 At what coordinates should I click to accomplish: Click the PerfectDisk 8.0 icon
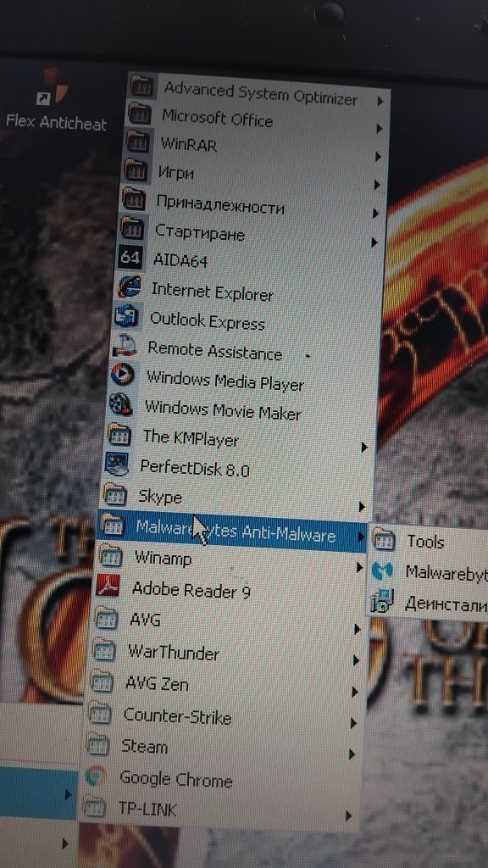pos(115,464)
